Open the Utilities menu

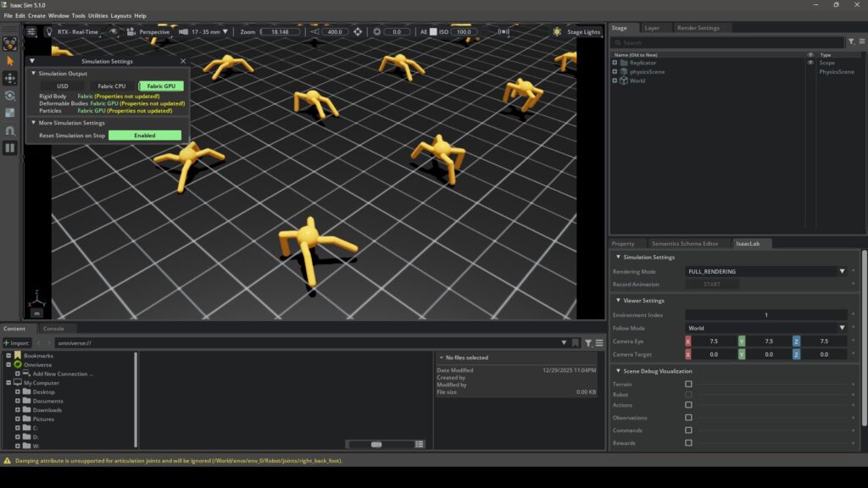pyautogui.click(x=97, y=15)
